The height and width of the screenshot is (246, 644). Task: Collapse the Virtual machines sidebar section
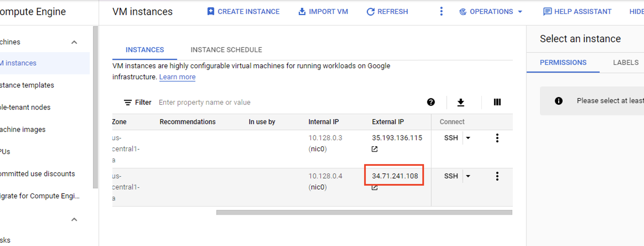coord(74,42)
